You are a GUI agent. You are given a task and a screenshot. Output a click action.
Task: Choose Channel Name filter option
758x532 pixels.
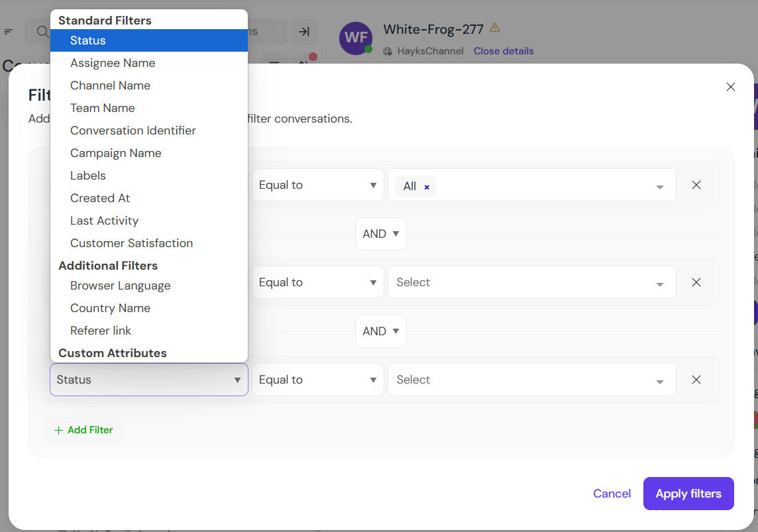pyautogui.click(x=110, y=85)
